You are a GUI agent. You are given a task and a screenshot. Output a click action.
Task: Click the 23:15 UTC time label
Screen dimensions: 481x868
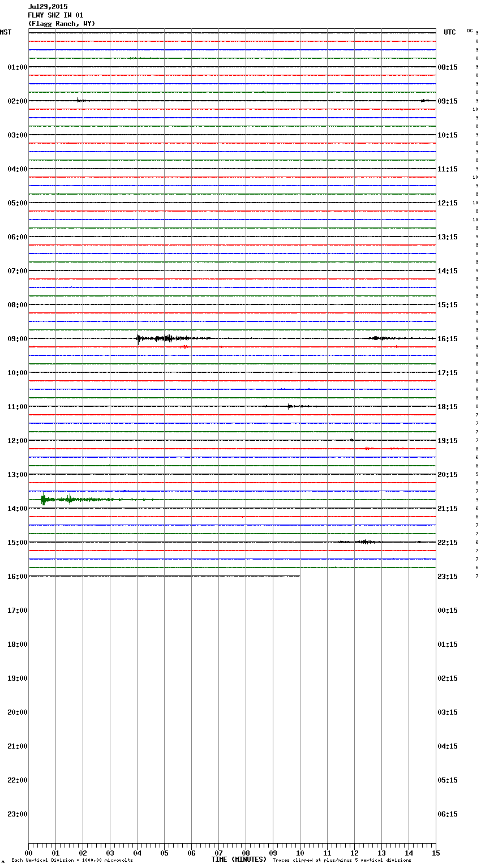click(x=448, y=577)
